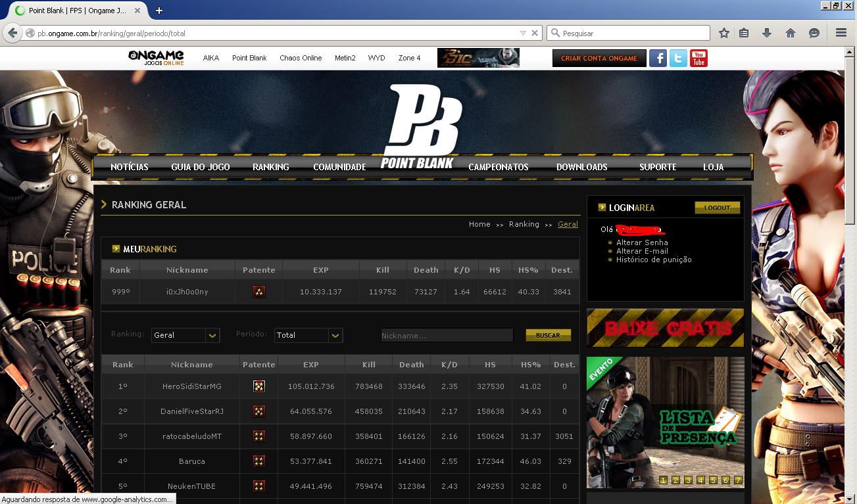This screenshot has width=857, height=504.
Task: Open the YouTube icon link
Action: [x=698, y=58]
